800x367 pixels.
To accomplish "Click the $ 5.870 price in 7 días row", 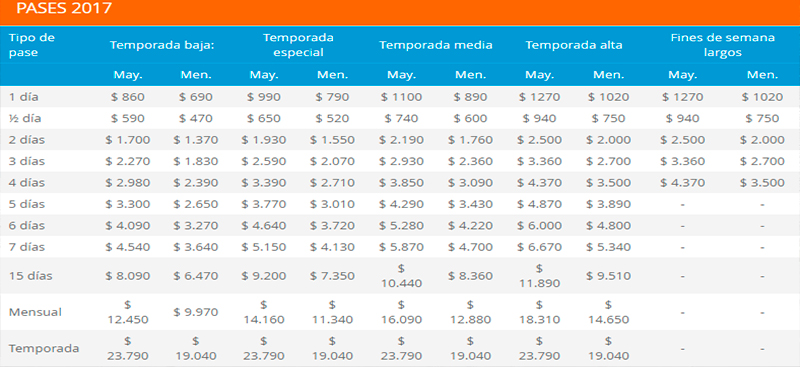I will (x=402, y=247).
